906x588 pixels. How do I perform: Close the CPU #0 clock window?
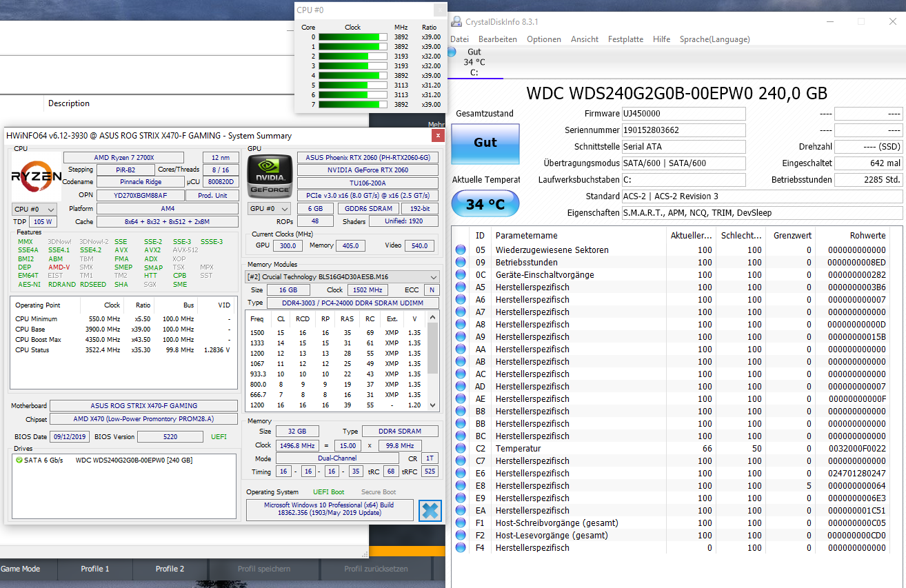(x=439, y=10)
